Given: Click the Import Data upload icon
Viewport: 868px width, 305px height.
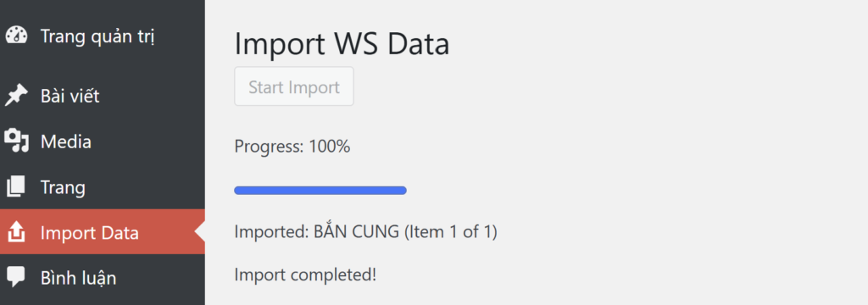Looking at the screenshot, I should pyautogui.click(x=16, y=232).
